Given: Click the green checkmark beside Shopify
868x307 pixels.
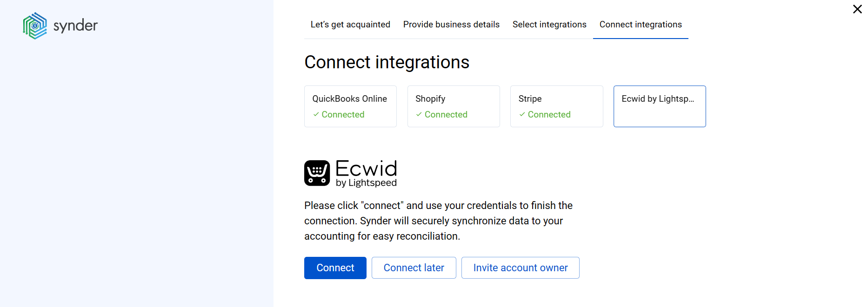Looking at the screenshot, I should coord(419,114).
